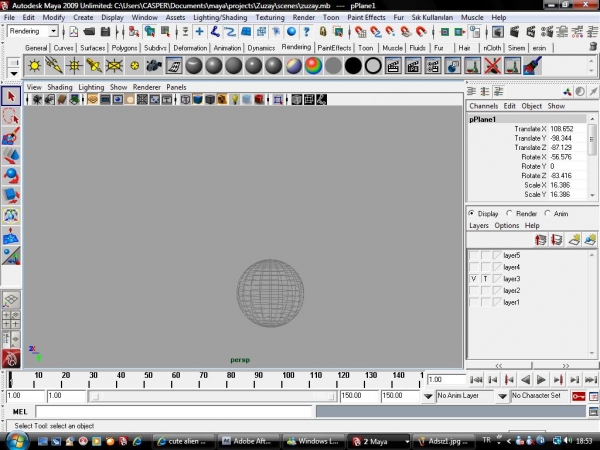The height and width of the screenshot is (450, 600).
Task: Open the Auto Key red key icon
Action: click(578, 396)
